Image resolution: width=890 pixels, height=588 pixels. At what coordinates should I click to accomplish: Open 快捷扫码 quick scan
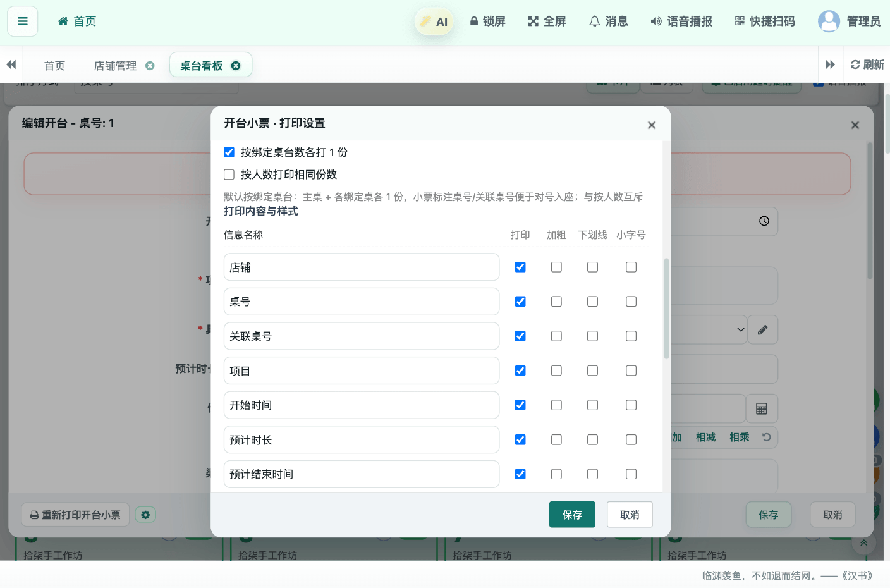(765, 21)
